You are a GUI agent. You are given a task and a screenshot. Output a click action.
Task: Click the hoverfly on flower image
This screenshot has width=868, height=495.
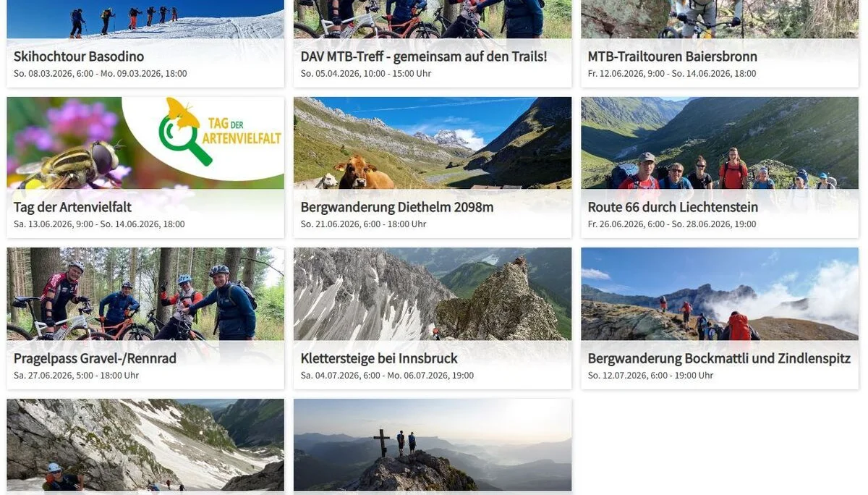click(69, 156)
